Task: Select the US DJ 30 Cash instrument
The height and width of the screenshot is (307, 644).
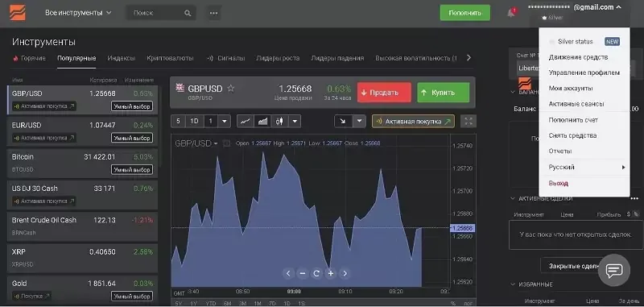Action: click(x=83, y=194)
